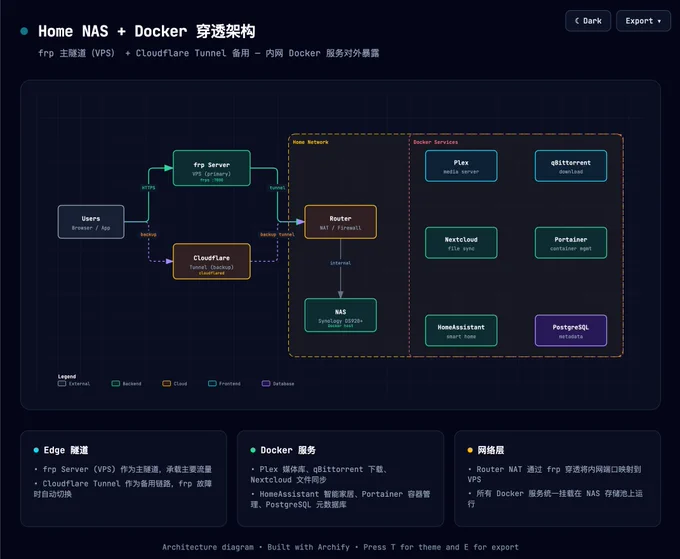The width and height of the screenshot is (680, 559).
Task: Click the 'Home Network' group label
Action: (x=311, y=142)
